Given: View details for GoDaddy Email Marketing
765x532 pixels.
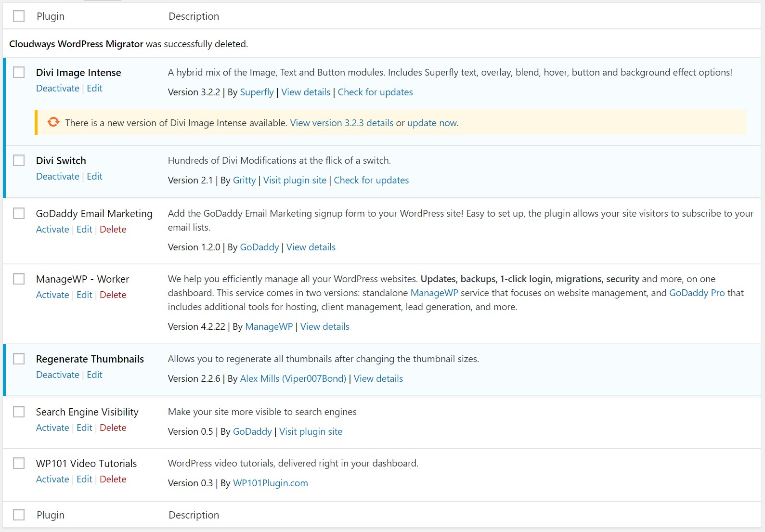Looking at the screenshot, I should 311,247.
